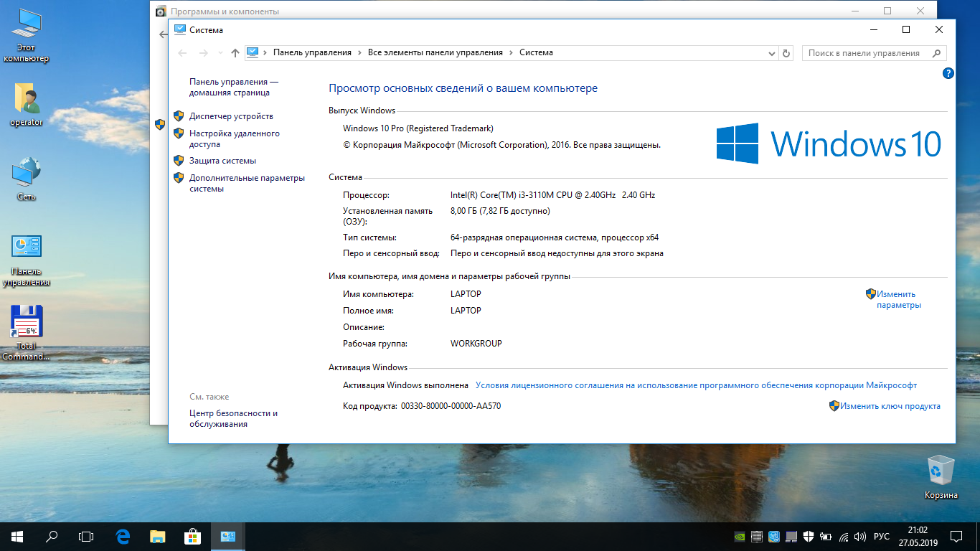Click the WORKGROUP value text

(476, 344)
